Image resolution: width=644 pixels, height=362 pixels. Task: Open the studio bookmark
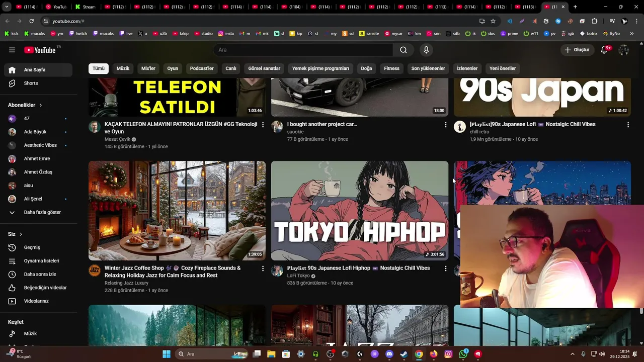tap(203, 34)
